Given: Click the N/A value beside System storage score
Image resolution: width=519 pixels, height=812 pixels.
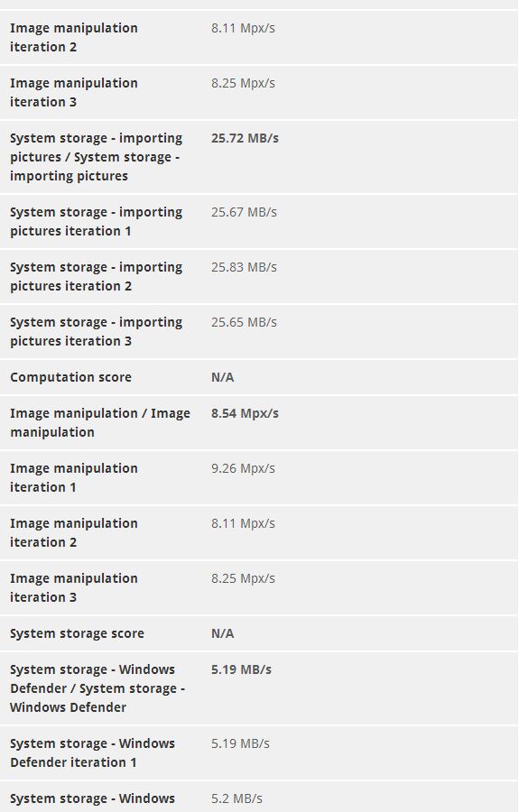Looking at the screenshot, I should coord(222,634).
